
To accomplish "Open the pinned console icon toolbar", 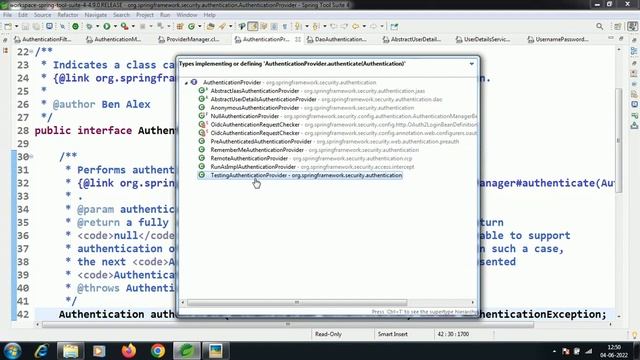I will [x=394, y=27].
